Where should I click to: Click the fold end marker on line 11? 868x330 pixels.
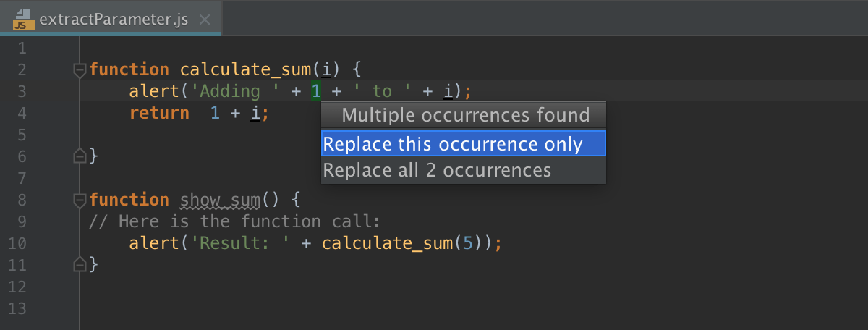80,264
